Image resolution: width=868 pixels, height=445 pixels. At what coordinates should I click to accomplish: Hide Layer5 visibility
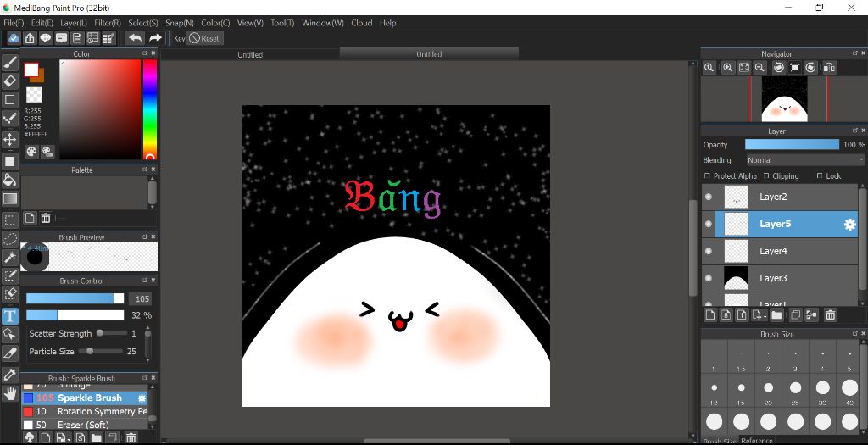pos(709,224)
